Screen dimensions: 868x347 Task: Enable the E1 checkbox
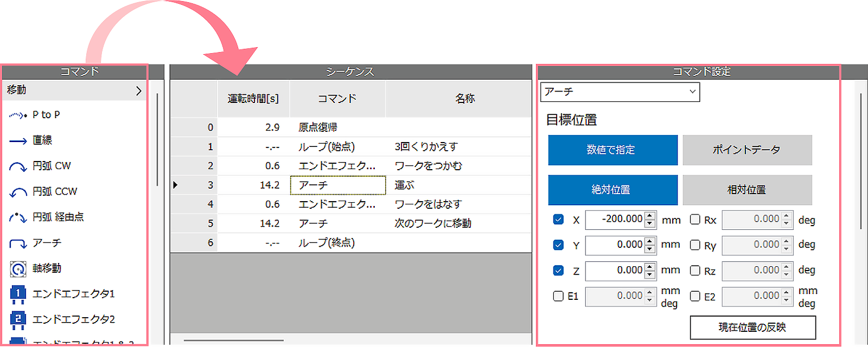(558, 296)
